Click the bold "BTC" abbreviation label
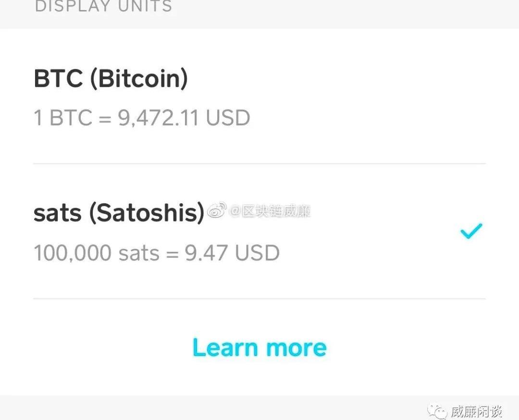Image resolution: width=519 pixels, height=420 pixels. pyautogui.click(x=58, y=79)
